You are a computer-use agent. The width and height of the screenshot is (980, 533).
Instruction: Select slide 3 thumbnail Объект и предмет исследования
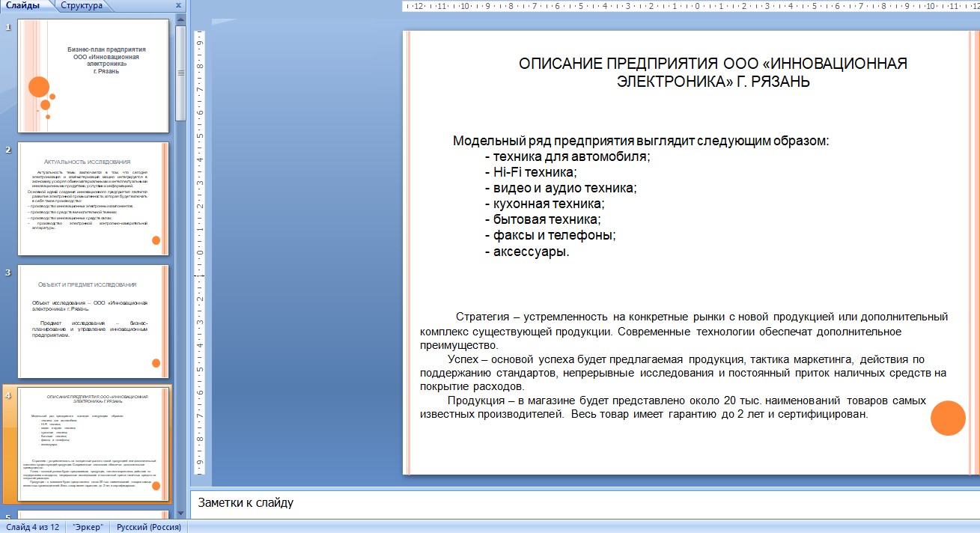tap(94, 321)
